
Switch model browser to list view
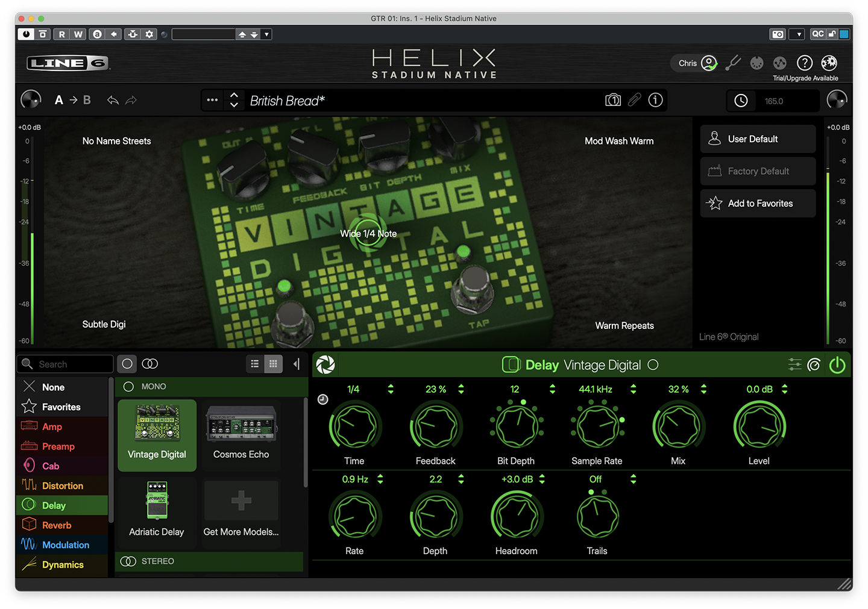pyautogui.click(x=255, y=364)
